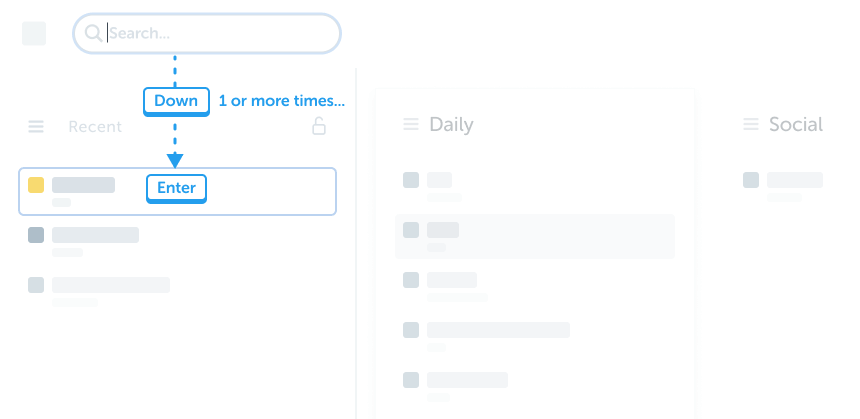
Task: Click the second favicon in Daily list
Action: coord(411,230)
